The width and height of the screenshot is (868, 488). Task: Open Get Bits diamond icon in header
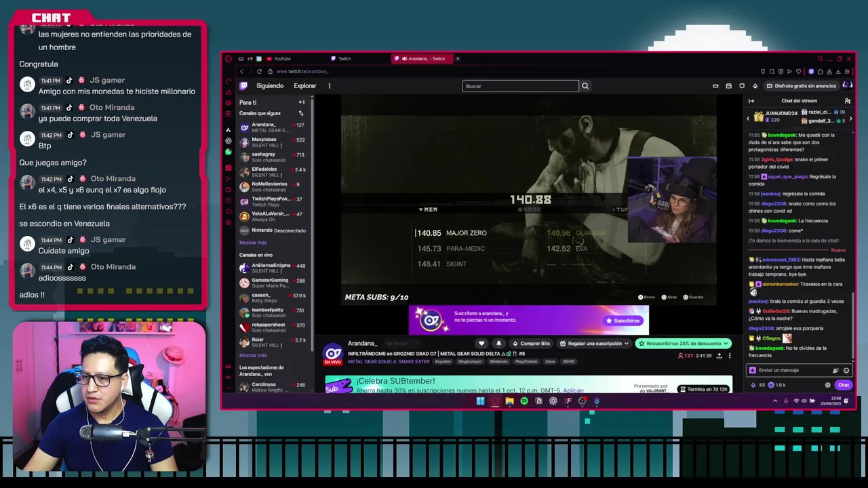[755, 86]
